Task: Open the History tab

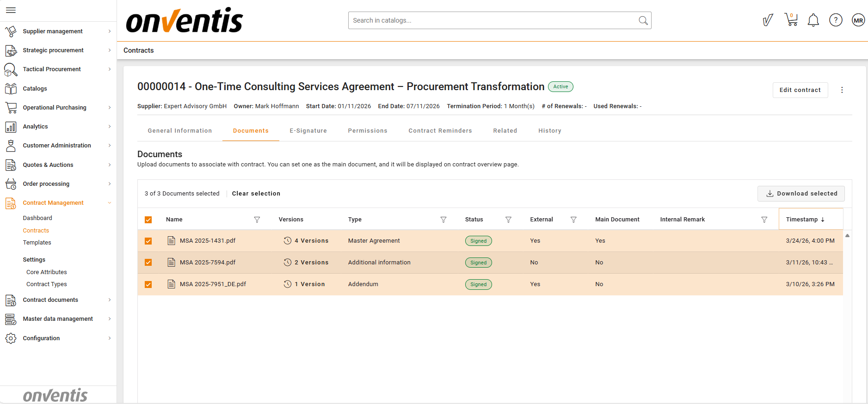Action: coord(549,131)
